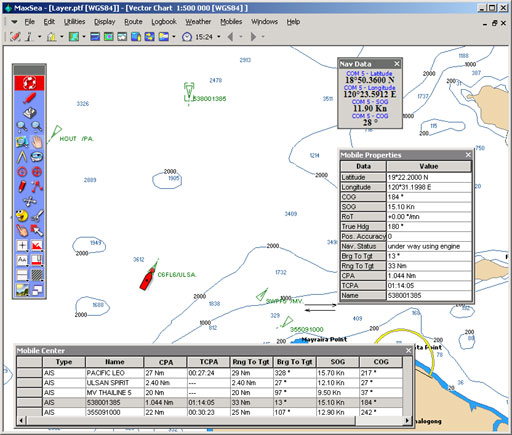Select the zoom in magnifier tool

22,127
